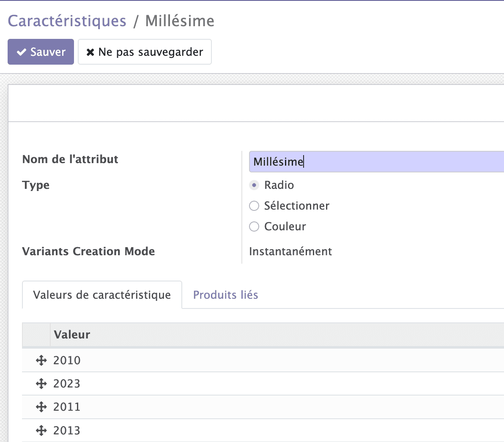Enable the Couleur attribute type

[254, 226]
